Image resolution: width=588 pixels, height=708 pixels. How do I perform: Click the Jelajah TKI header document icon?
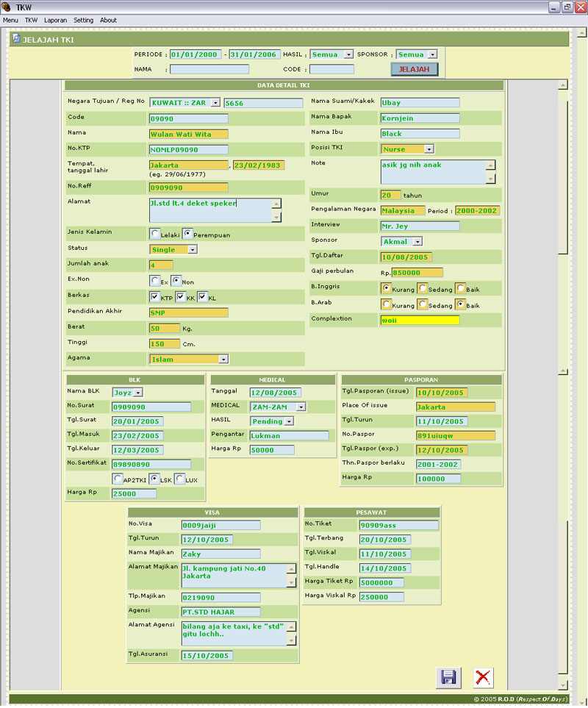(16, 39)
